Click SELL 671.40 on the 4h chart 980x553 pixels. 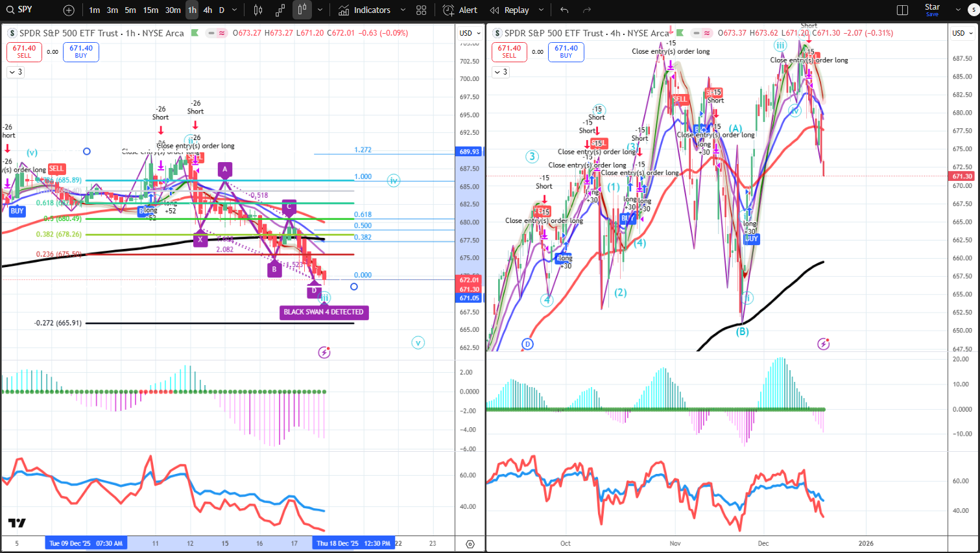pos(509,52)
